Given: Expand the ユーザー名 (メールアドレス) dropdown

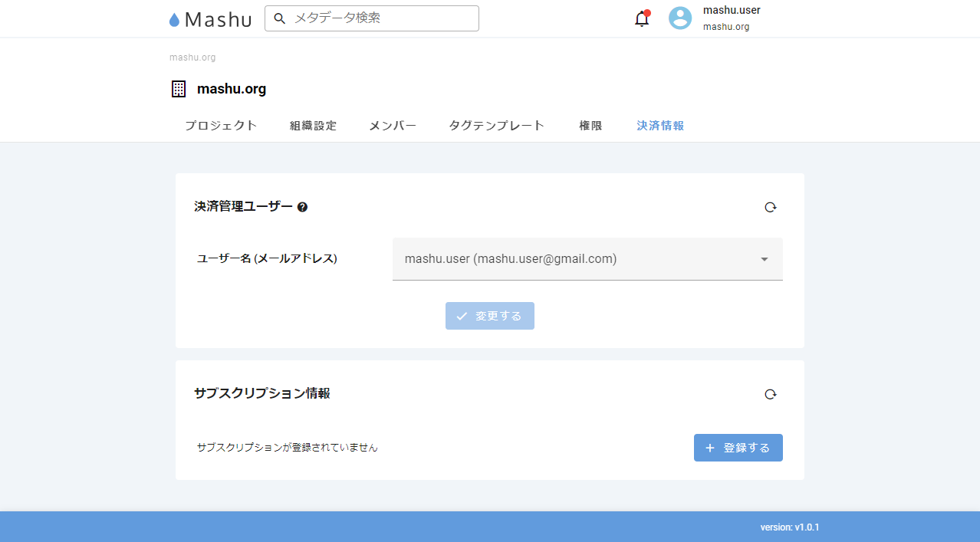Looking at the screenshot, I should [764, 259].
